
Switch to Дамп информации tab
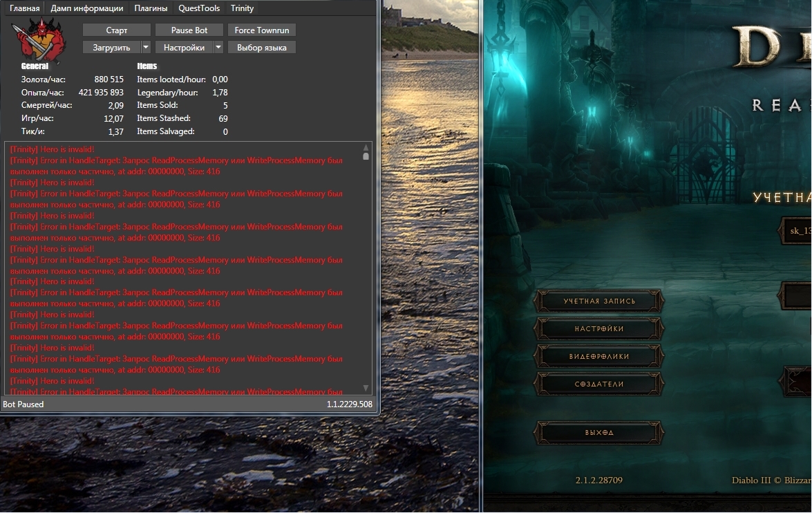tap(87, 8)
